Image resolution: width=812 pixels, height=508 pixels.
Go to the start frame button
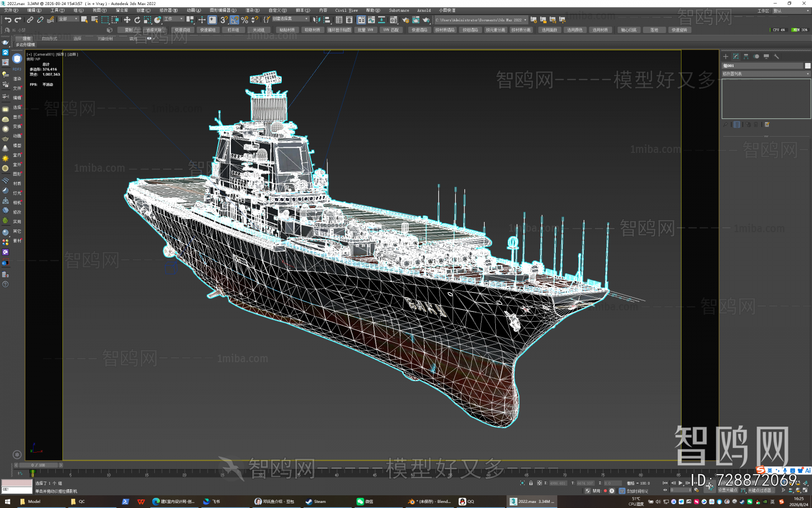665,483
